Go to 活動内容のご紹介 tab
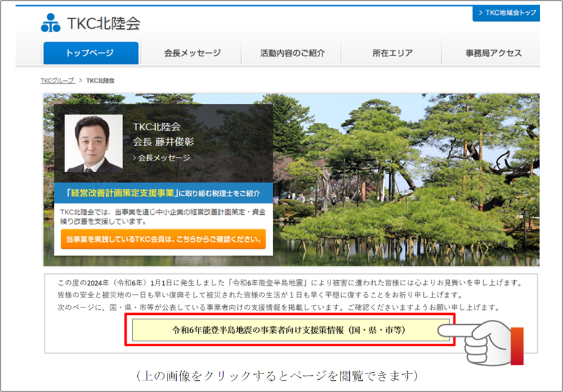Viewport: 563px width, 392px height. pyautogui.click(x=292, y=53)
